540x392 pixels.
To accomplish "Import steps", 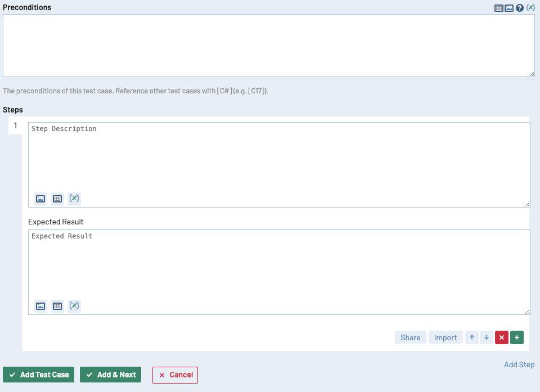I will click(x=445, y=337).
